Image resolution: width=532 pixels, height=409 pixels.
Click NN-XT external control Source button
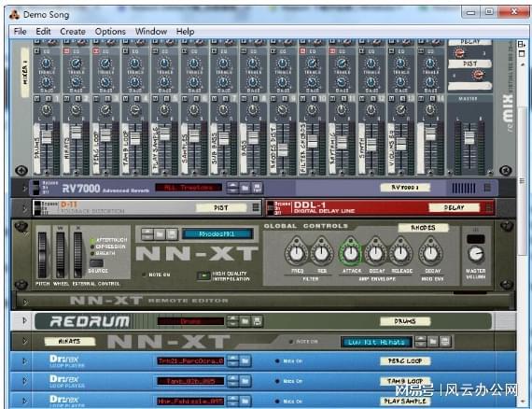pos(96,263)
